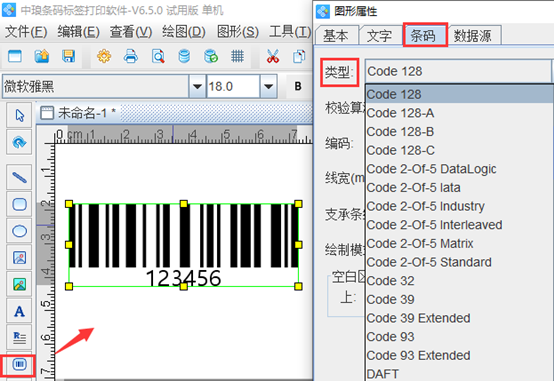Choose plain Code 93 option
This screenshot has width=554, height=381.
(x=460, y=337)
